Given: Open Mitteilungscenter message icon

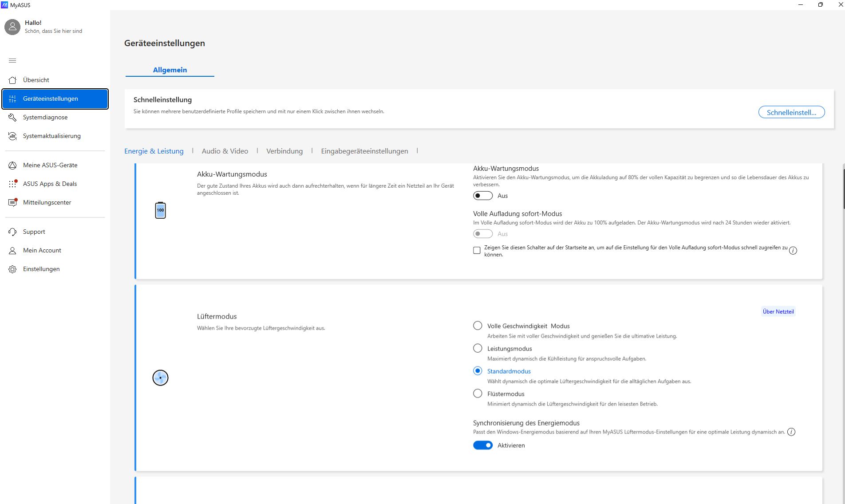Looking at the screenshot, I should coord(12,202).
